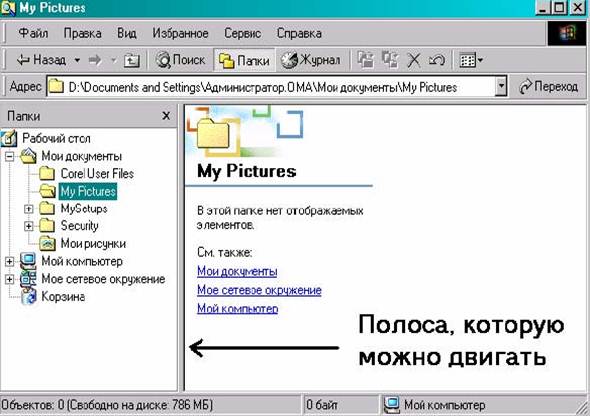Expand the Мое сетевое окружение node
The width and height of the screenshot is (590, 416).
click(9, 279)
